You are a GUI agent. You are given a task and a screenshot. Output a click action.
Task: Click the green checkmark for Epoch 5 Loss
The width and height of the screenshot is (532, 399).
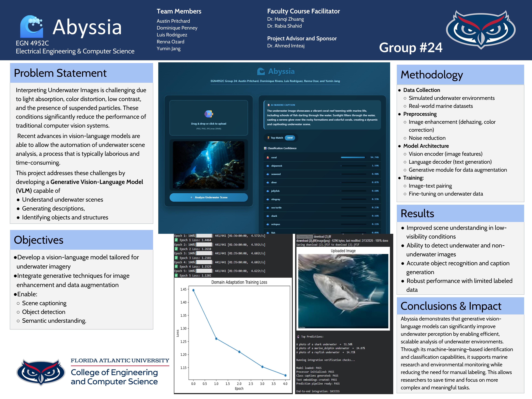point(176,275)
